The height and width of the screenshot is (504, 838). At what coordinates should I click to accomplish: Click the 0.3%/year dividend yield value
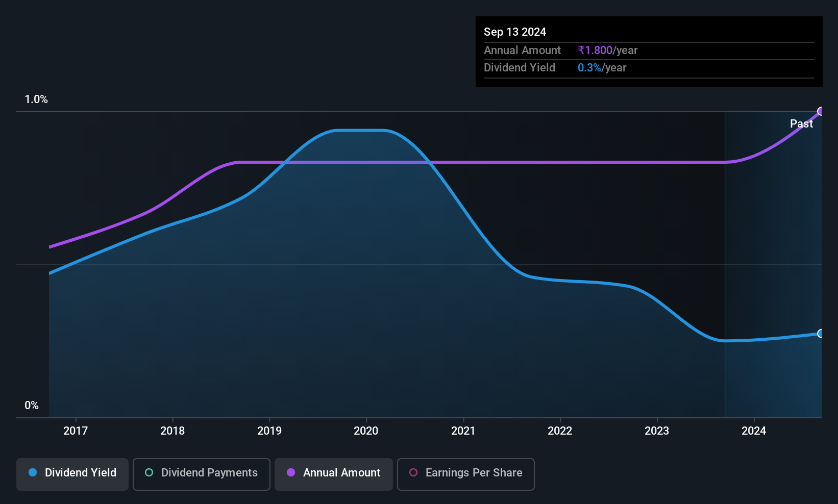[602, 67]
